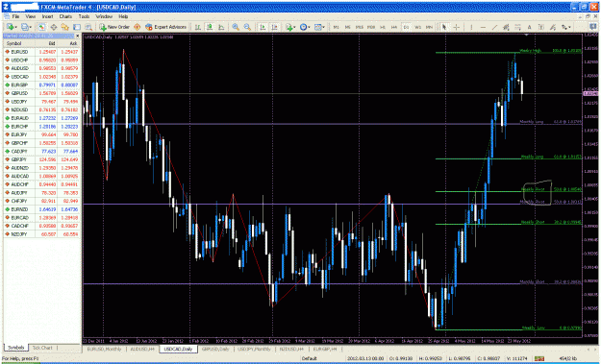Switch to the Tick Chart tab

pyautogui.click(x=42, y=348)
